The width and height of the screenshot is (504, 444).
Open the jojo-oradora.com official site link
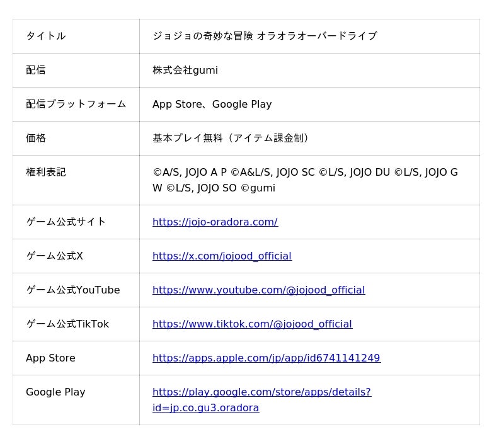pos(215,222)
